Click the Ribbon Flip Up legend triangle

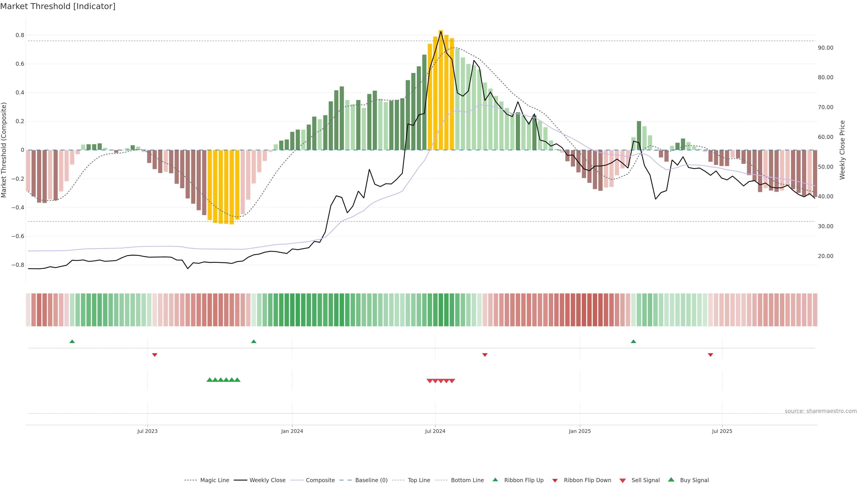click(x=495, y=480)
